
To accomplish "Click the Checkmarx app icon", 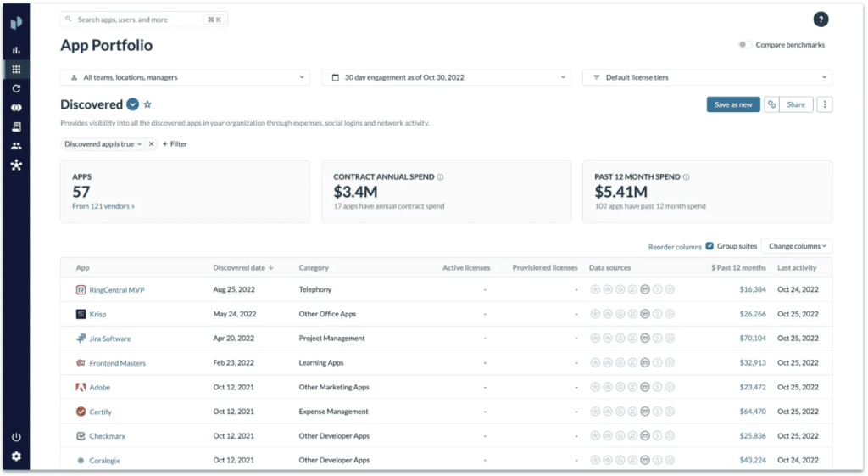I will coord(81,436).
